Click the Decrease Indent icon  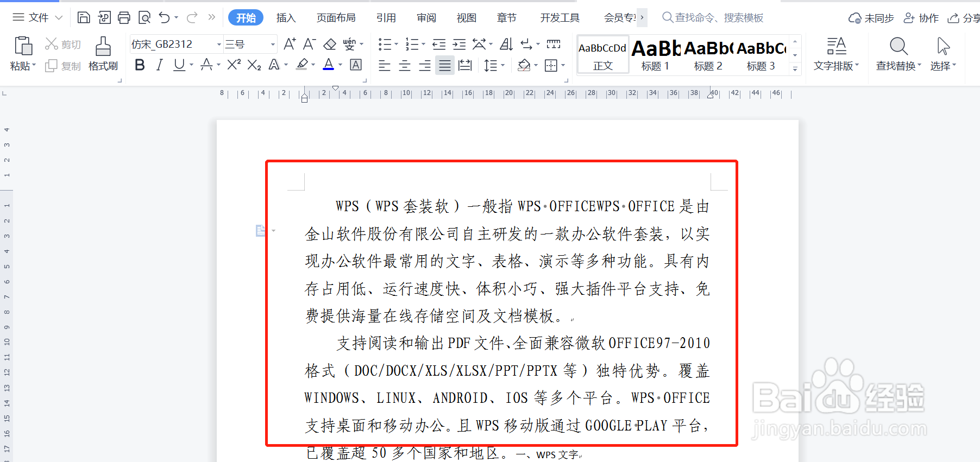(x=439, y=44)
